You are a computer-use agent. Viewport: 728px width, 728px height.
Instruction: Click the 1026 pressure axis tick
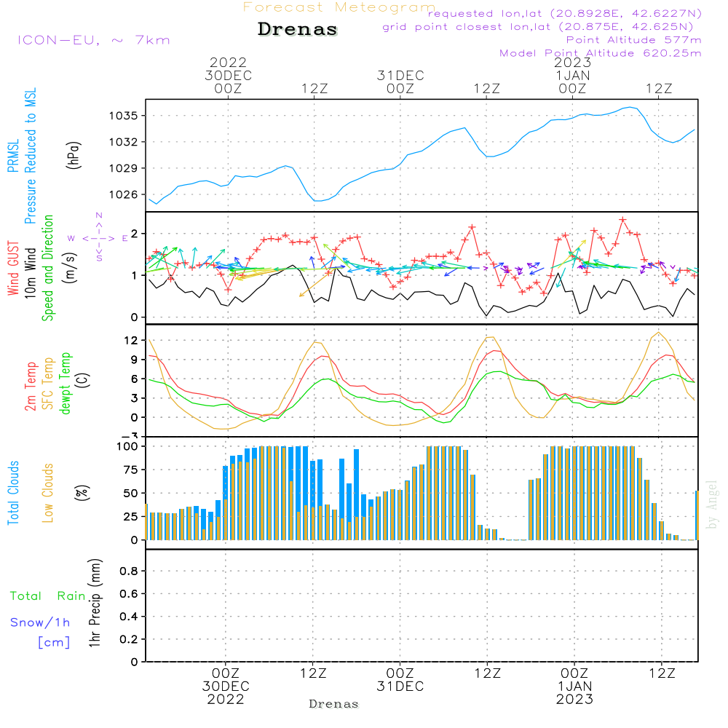coord(124,195)
